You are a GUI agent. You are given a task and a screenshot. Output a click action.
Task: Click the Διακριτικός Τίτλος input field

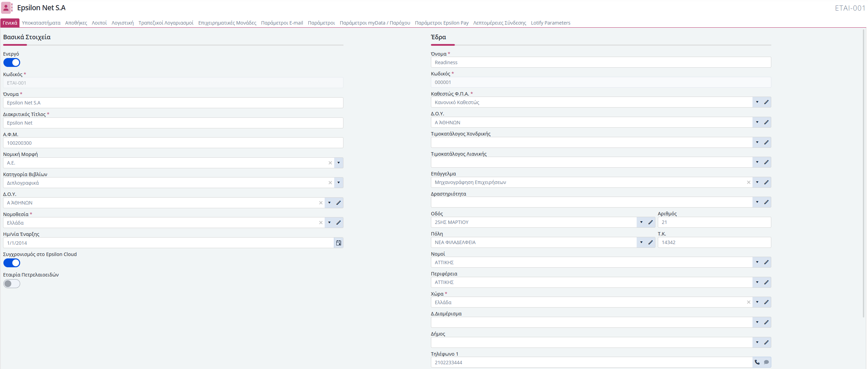coord(173,123)
